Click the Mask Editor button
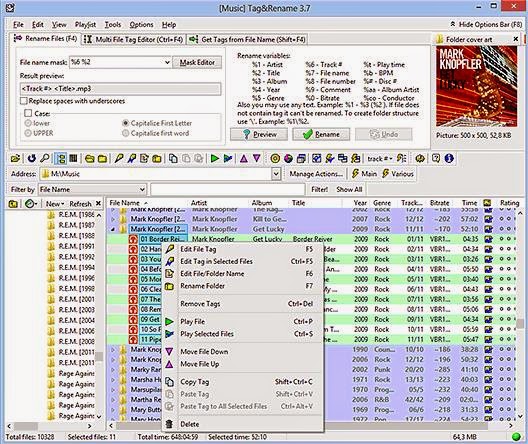 (x=197, y=62)
